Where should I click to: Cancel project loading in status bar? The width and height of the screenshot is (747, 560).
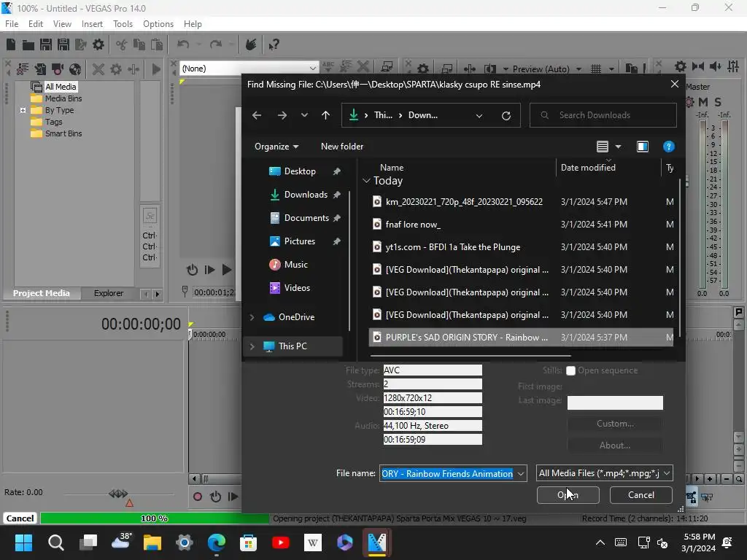click(x=20, y=518)
